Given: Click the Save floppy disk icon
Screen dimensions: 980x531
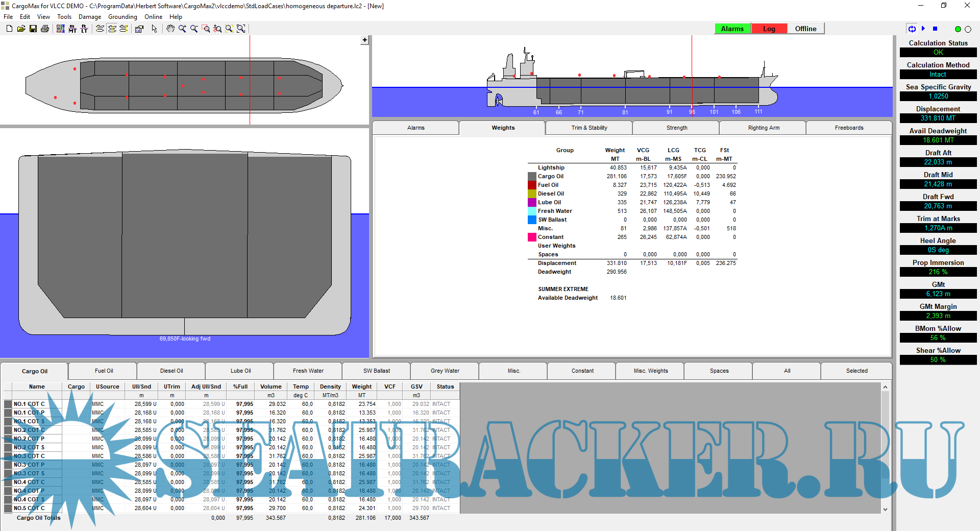Looking at the screenshot, I should (x=33, y=29).
